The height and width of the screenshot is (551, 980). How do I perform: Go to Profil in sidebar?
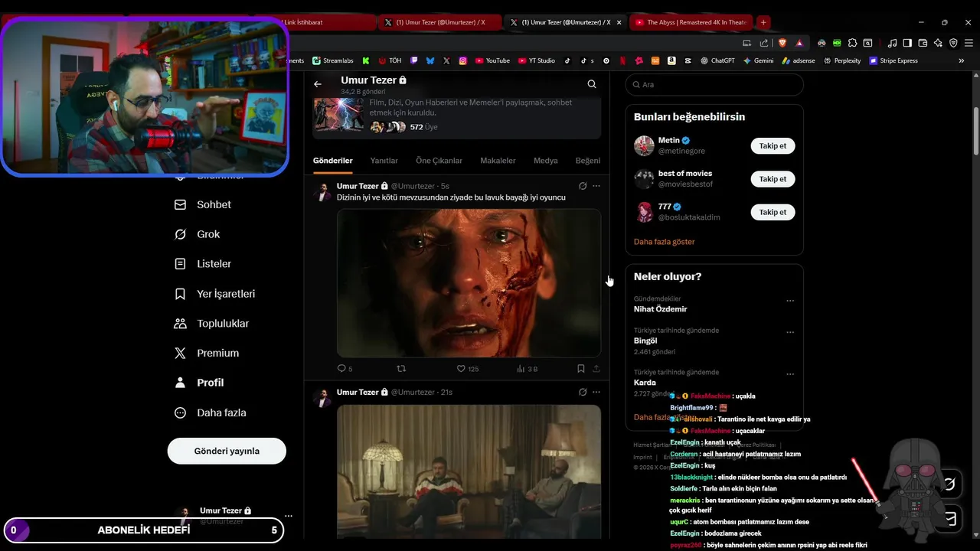pos(199,383)
